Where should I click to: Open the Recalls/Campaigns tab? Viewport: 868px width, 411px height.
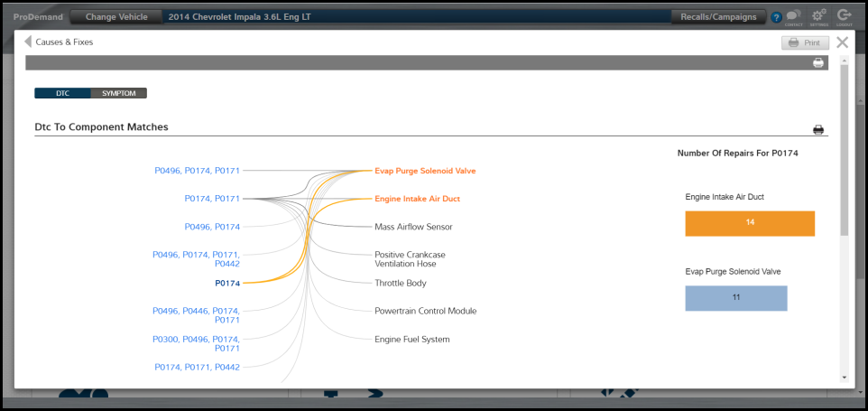point(719,16)
